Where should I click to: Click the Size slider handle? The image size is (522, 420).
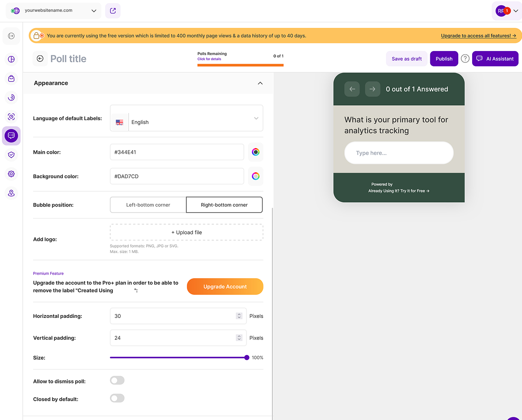tap(247, 358)
